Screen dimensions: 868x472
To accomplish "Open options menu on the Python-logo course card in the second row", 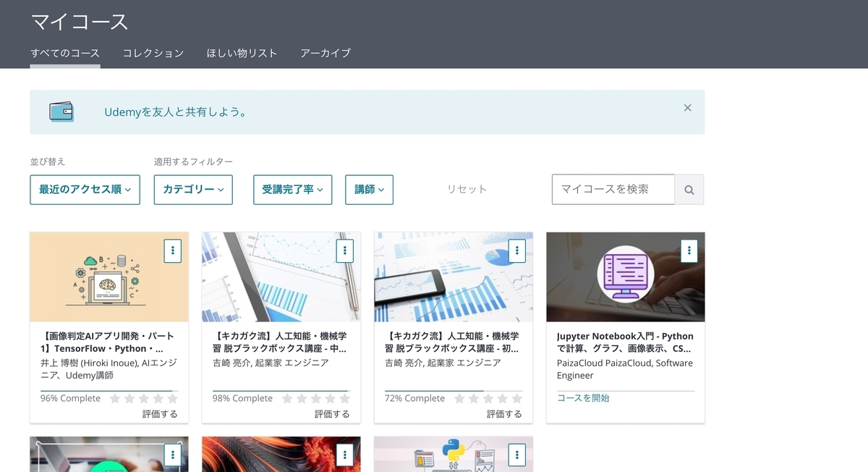I will tap(516, 455).
